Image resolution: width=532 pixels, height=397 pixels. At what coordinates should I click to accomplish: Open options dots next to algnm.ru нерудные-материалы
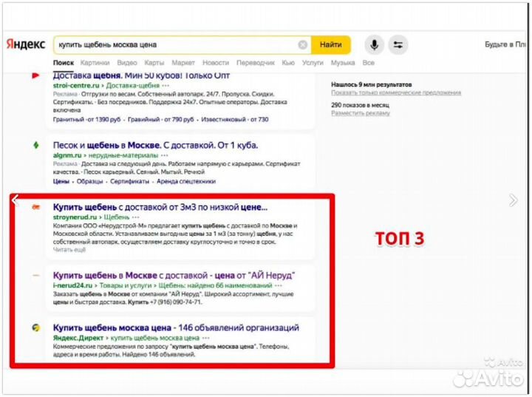pyautogui.click(x=165, y=155)
